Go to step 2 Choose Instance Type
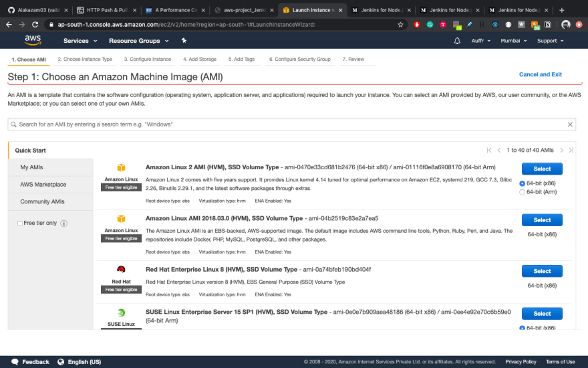This screenshot has width=588, height=368. pos(85,59)
